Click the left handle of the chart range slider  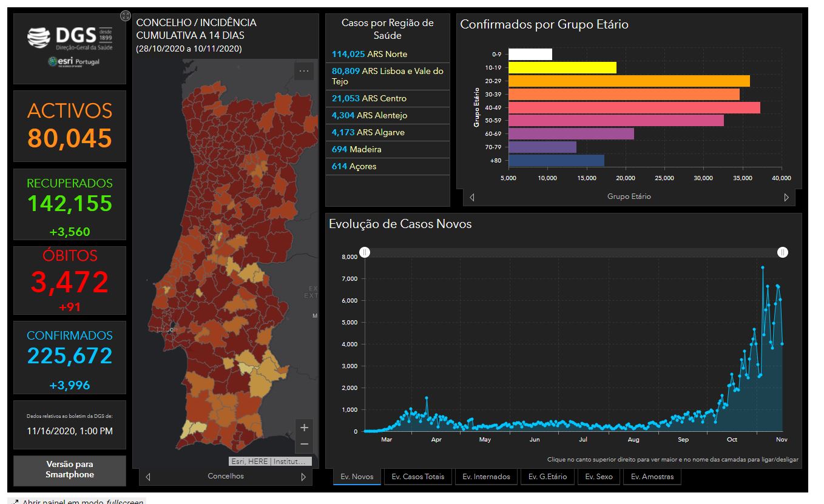tap(365, 252)
